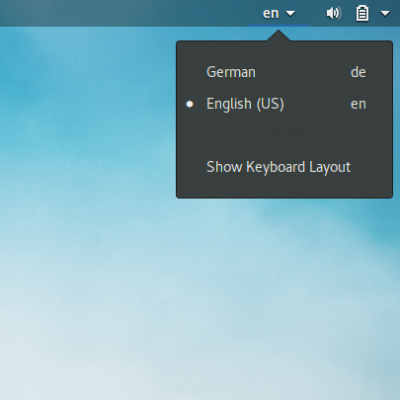Click the separator line above Show Keyboard Layout

coord(286,136)
